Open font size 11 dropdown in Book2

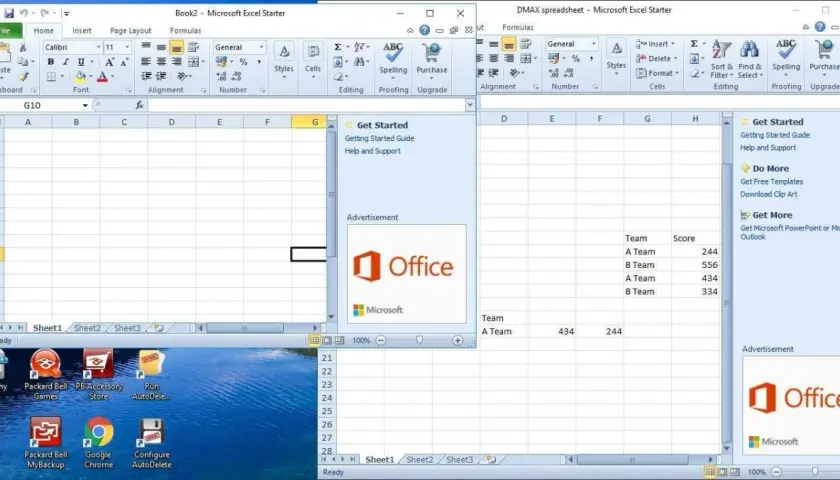(127, 47)
